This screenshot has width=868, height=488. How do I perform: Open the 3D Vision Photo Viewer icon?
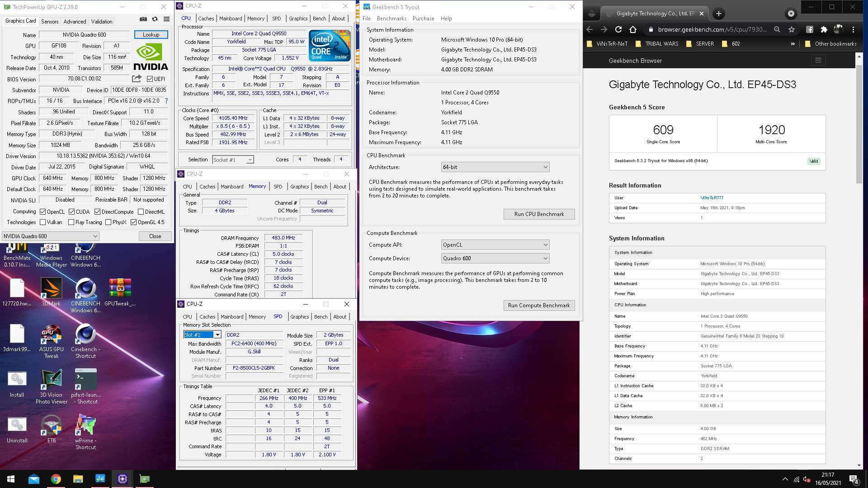[51, 386]
